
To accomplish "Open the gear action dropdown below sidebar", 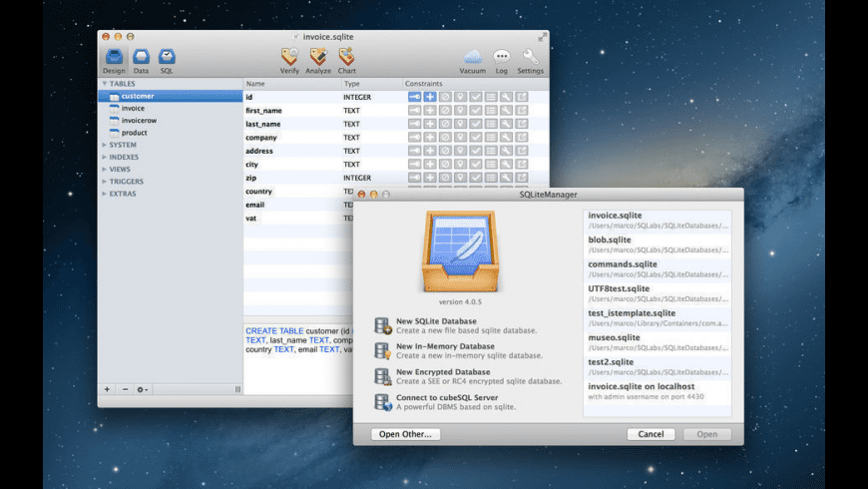I will [143, 389].
